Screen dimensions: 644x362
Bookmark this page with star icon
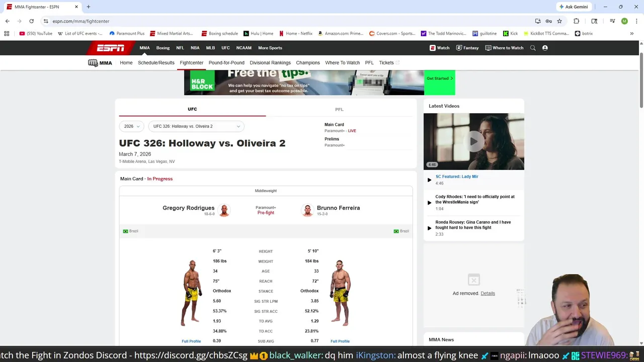[x=559, y=21]
